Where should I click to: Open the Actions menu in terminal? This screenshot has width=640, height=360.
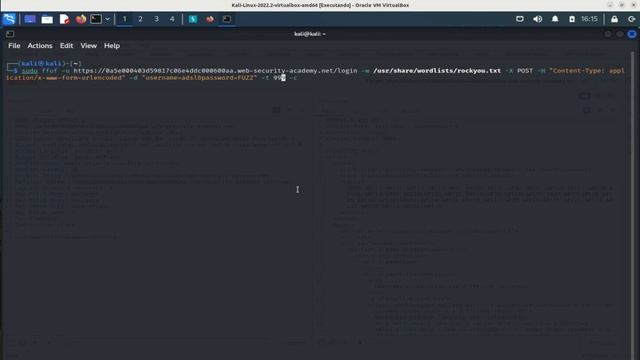point(40,46)
